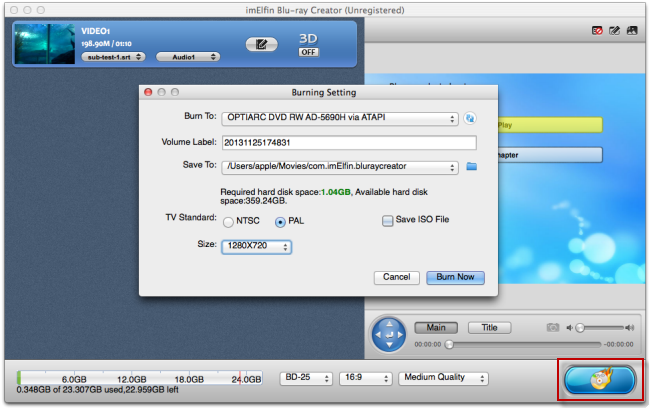Open the sub-test-1.srt subtitle dropdown

[113, 57]
